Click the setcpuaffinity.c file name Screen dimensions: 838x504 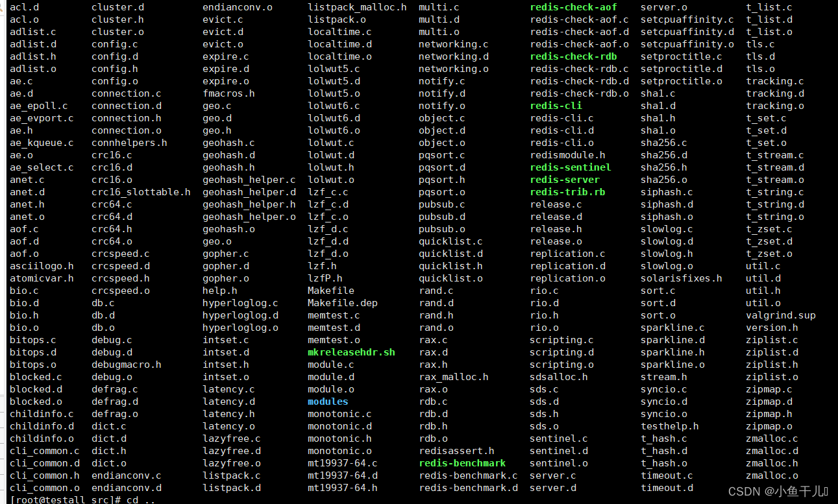[x=687, y=19]
